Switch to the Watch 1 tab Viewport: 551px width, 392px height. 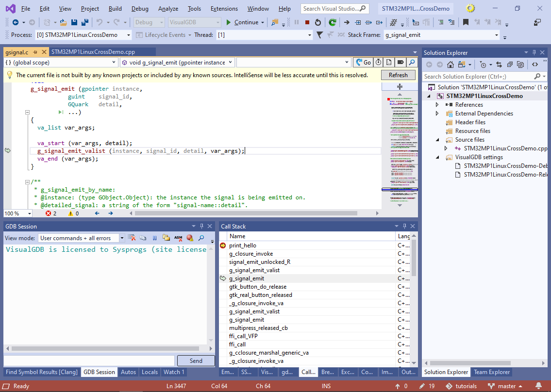(x=174, y=372)
